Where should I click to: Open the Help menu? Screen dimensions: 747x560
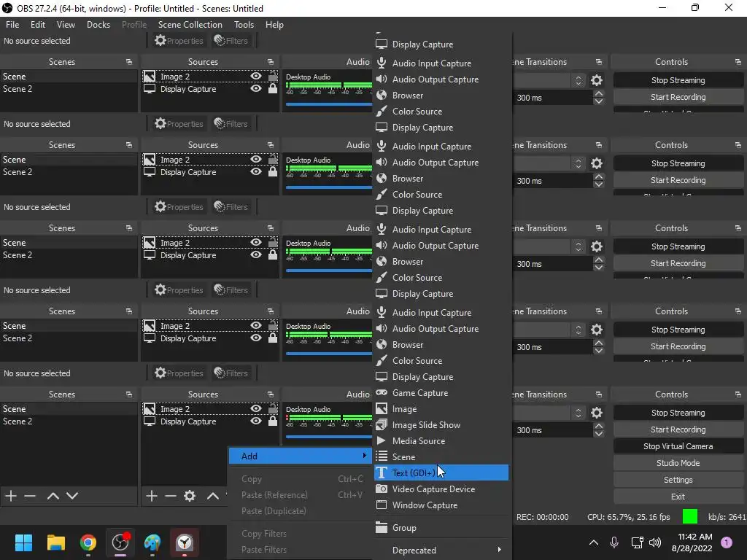click(x=274, y=24)
